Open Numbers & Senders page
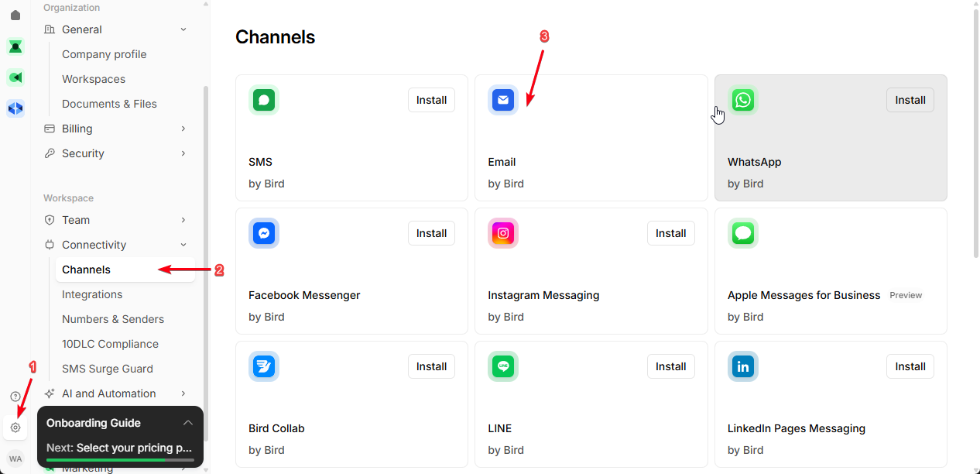The image size is (980, 474). (x=113, y=319)
